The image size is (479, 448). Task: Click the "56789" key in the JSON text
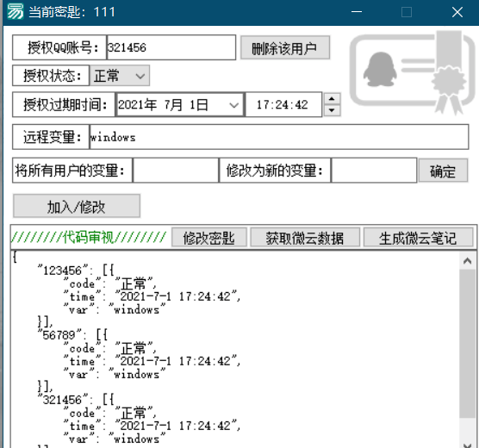click(x=59, y=335)
